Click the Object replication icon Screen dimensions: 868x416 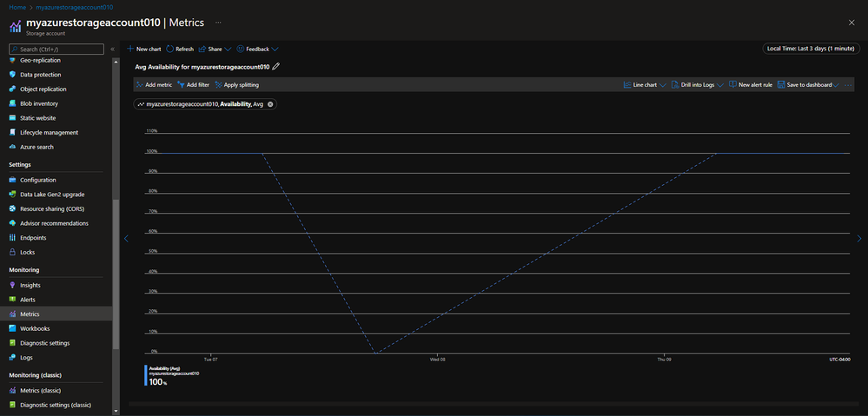pyautogui.click(x=13, y=89)
